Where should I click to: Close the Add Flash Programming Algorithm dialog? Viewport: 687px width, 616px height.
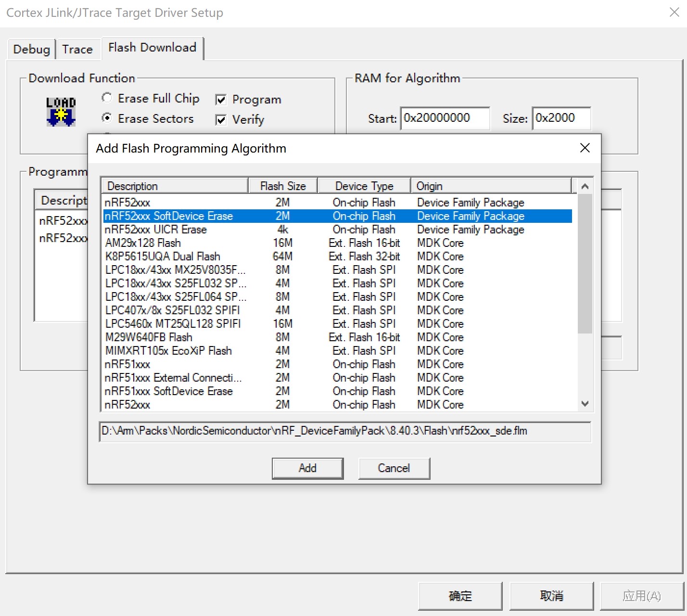coord(585,148)
